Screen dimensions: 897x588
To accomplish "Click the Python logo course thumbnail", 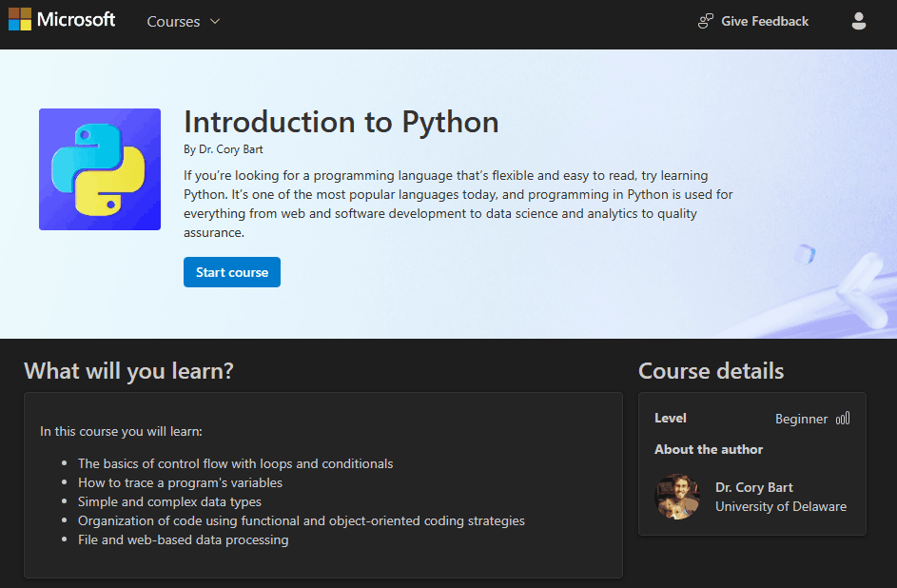I will tap(100, 169).
